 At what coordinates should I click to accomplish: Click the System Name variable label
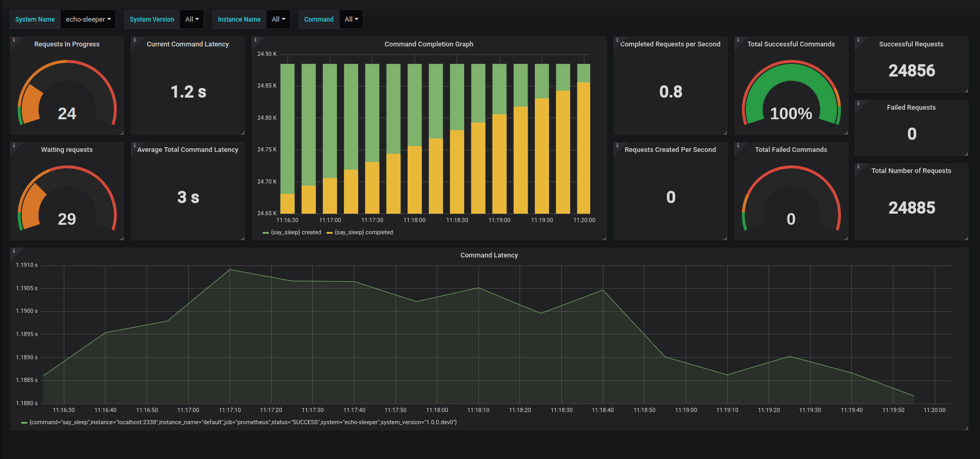(35, 20)
